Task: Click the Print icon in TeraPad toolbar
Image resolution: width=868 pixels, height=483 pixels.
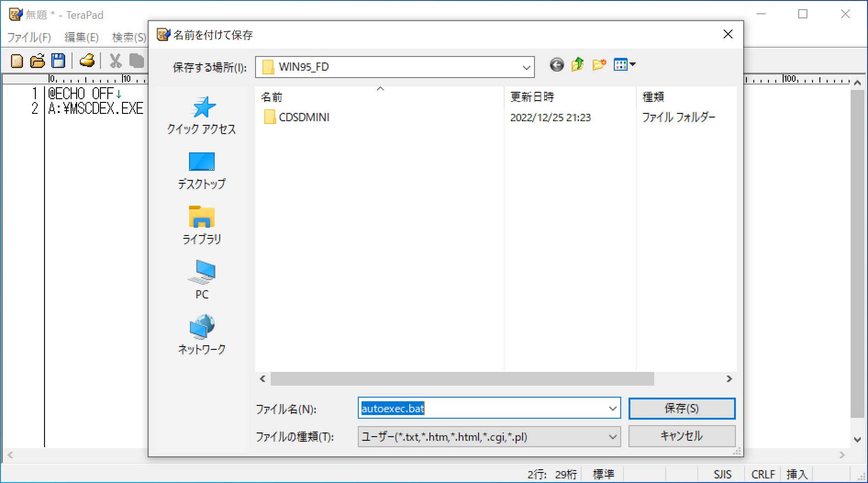Action: (87, 61)
